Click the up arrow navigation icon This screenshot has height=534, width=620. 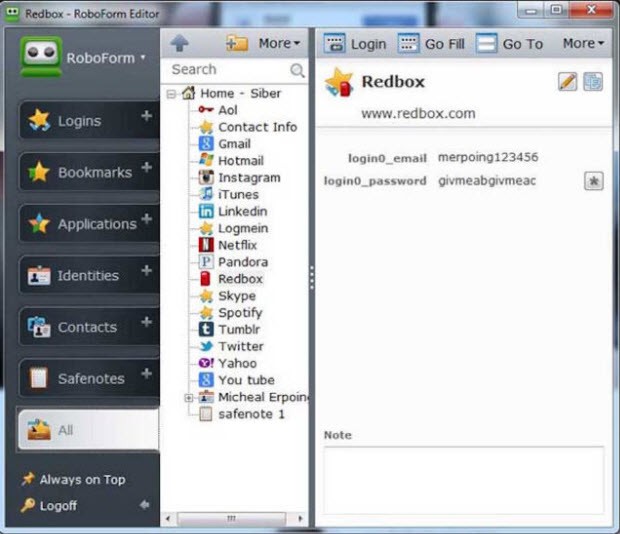tap(180, 43)
